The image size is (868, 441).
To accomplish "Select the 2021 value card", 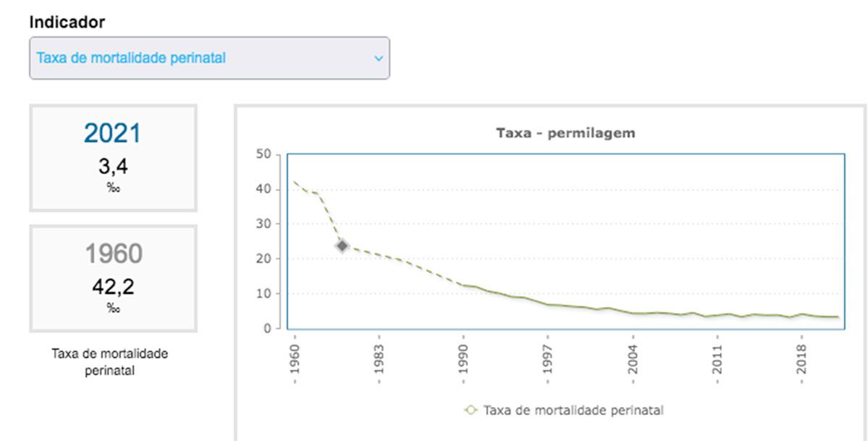I will 113,158.
